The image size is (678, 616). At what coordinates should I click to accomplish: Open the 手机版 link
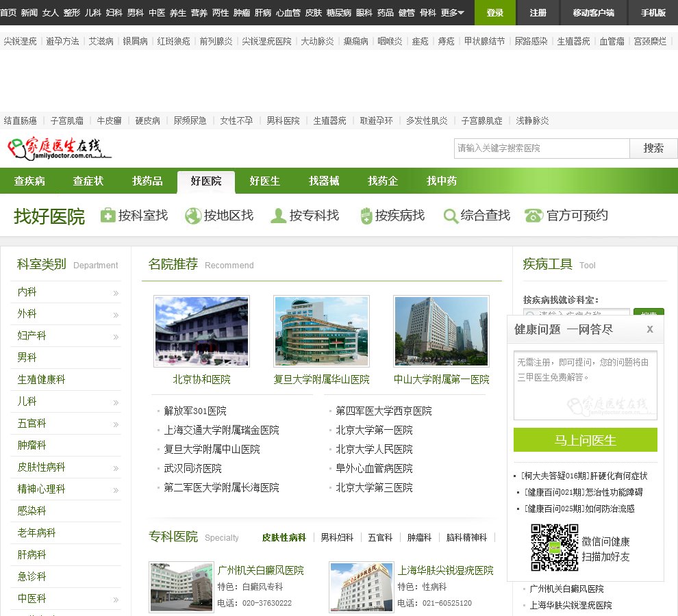[x=653, y=12]
